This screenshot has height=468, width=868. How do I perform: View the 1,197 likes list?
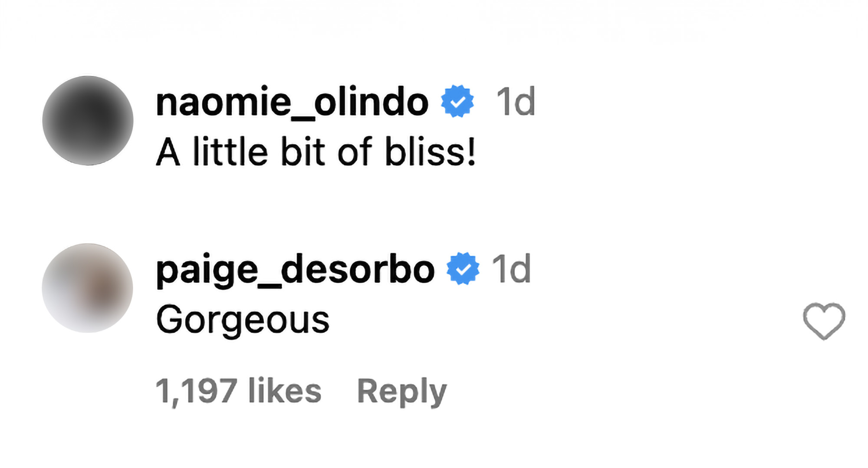coord(238,391)
